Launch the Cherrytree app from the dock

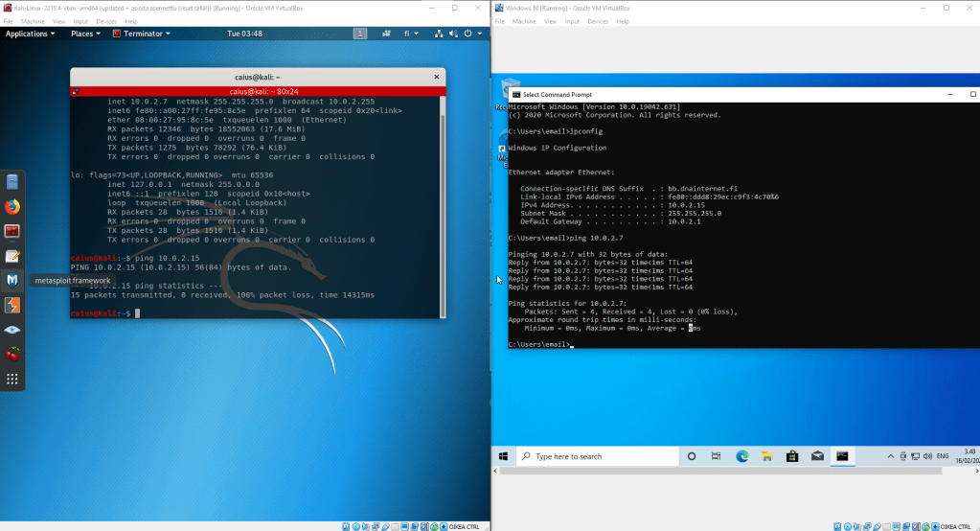click(12, 355)
